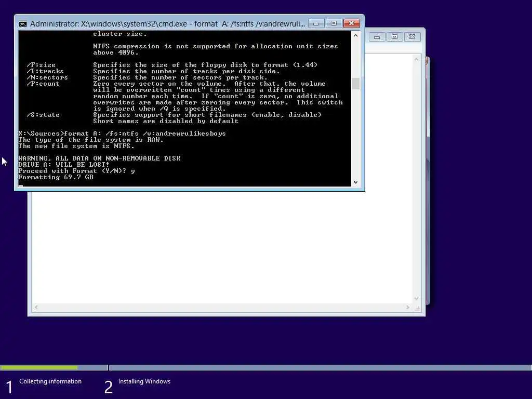Image resolution: width=532 pixels, height=399 pixels.
Task: Click the '/N:sectors' switch text
Action: [x=47, y=77]
